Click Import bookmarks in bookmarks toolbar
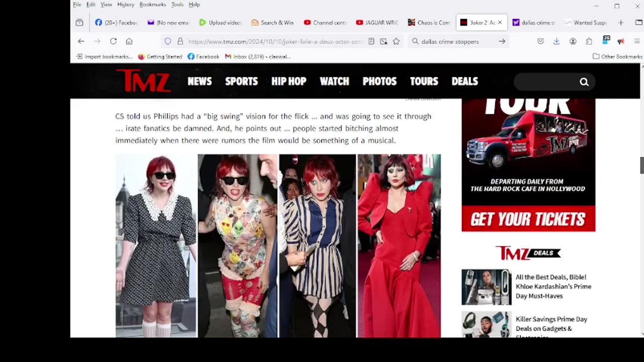 [104, 56]
